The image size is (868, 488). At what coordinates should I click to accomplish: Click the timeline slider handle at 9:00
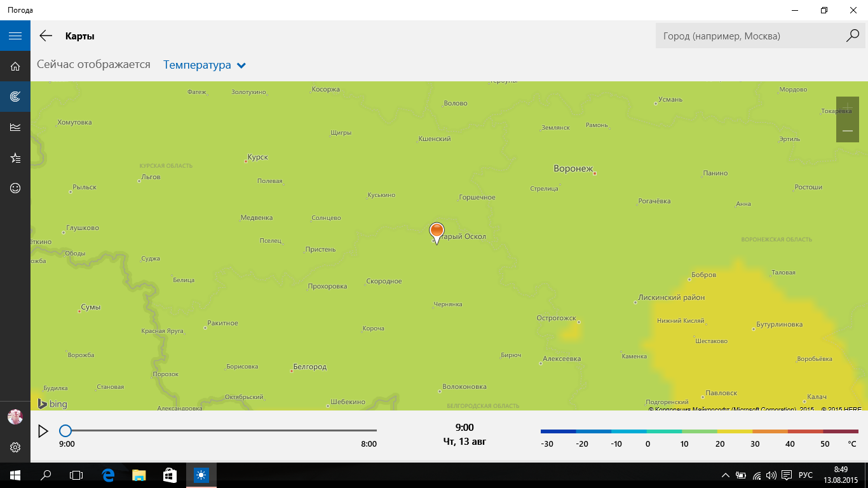pos(65,431)
